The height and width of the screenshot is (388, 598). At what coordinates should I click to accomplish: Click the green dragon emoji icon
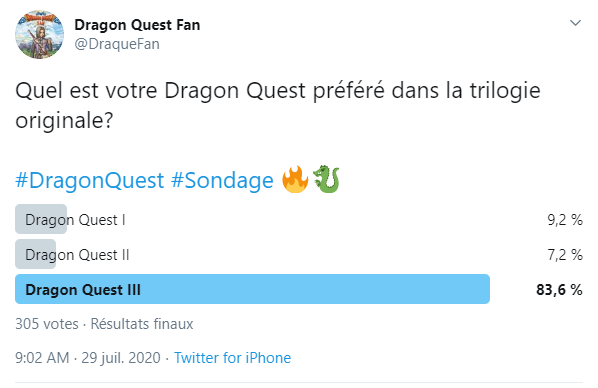pyautogui.click(x=326, y=179)
